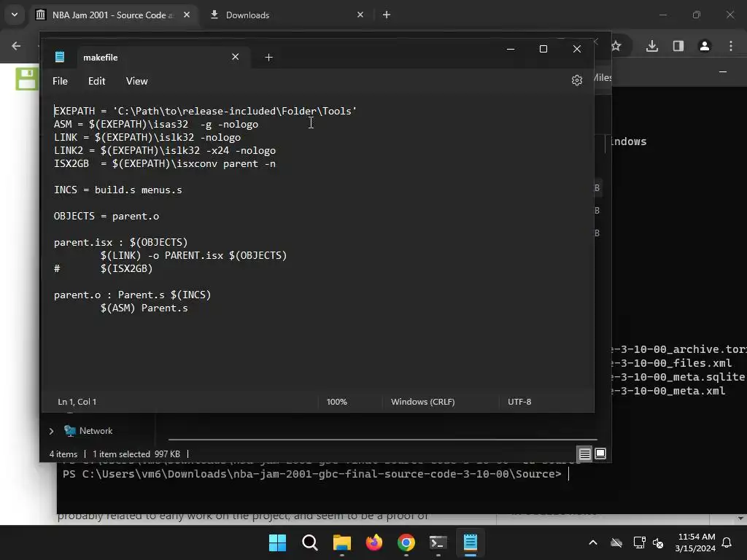The height and width of the screenshot is (560, 747).
Task: Open Chrome three-dot menu
Action: coord(731,46)
